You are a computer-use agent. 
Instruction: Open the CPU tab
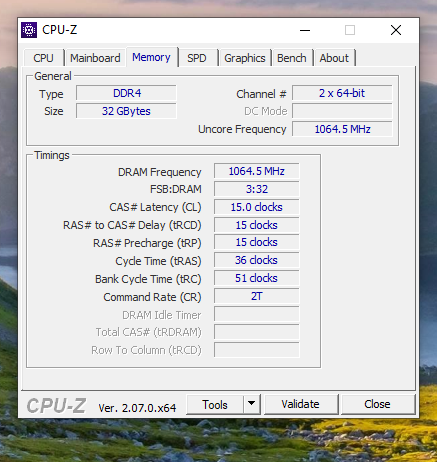click(x=43, y=58)
